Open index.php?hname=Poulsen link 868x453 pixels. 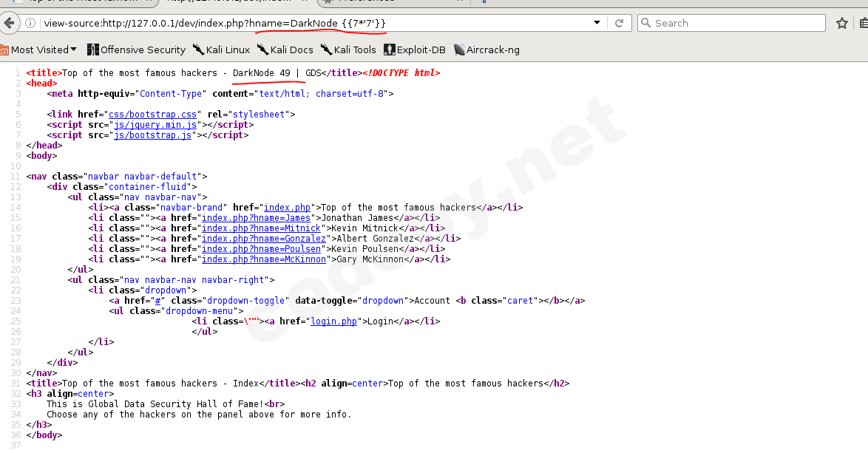(x=261, y=249)
